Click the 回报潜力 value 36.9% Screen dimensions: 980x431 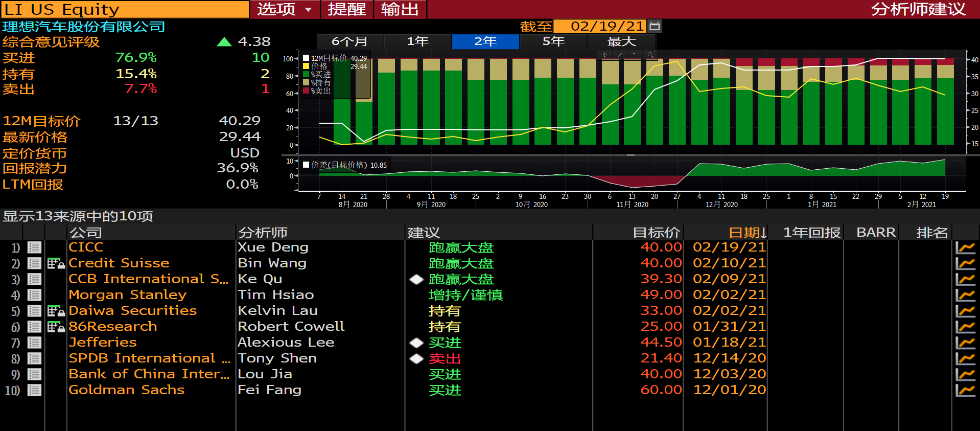point(238,168)
